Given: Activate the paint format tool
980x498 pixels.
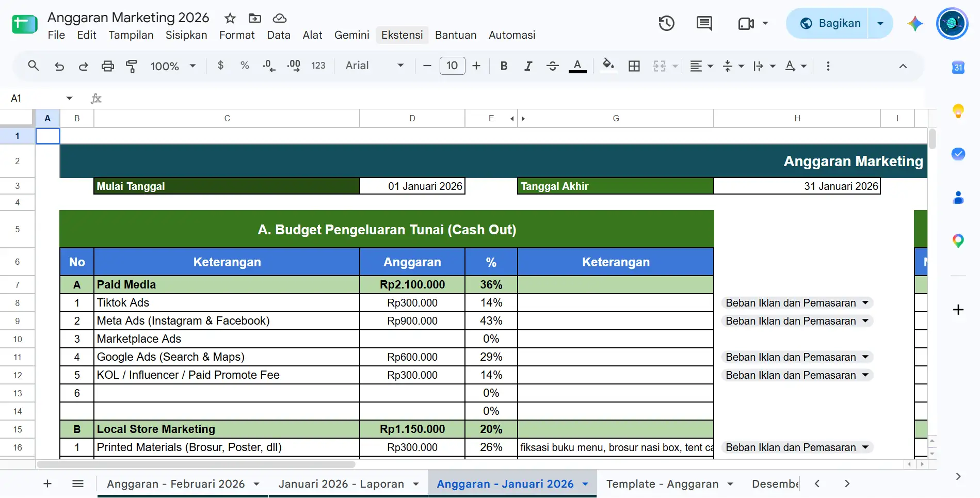Looking at the screenshot, I should (132, 66).
